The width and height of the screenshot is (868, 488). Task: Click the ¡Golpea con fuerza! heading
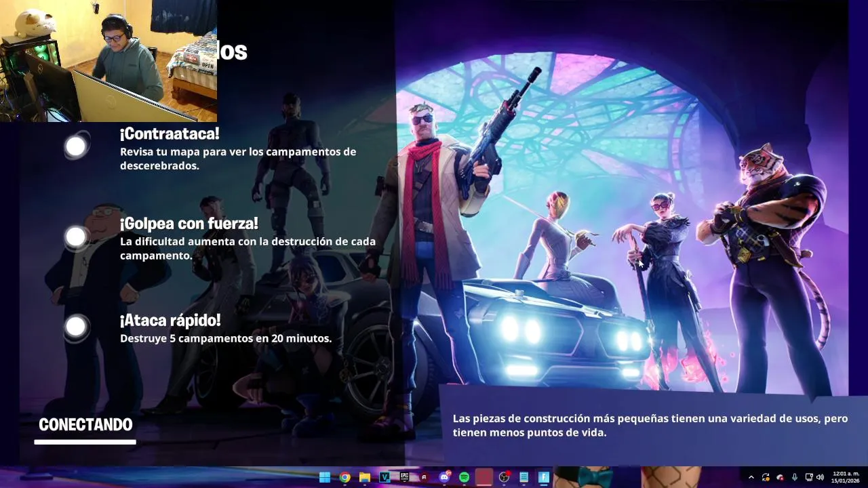tap(189, 224)
